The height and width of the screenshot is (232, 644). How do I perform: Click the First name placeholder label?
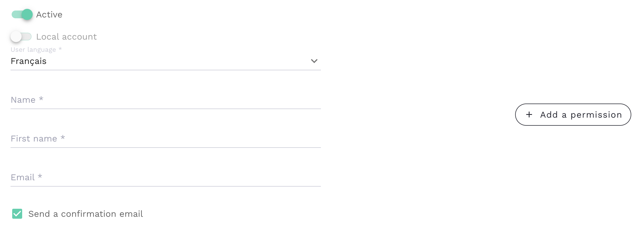(34, 139)
